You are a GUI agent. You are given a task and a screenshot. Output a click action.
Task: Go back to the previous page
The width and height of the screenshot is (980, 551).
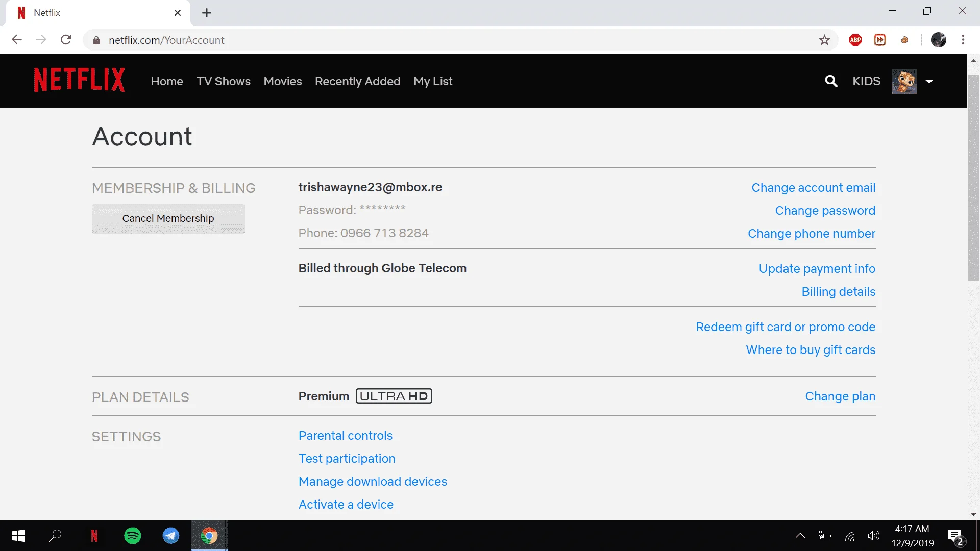pos(17,40)
